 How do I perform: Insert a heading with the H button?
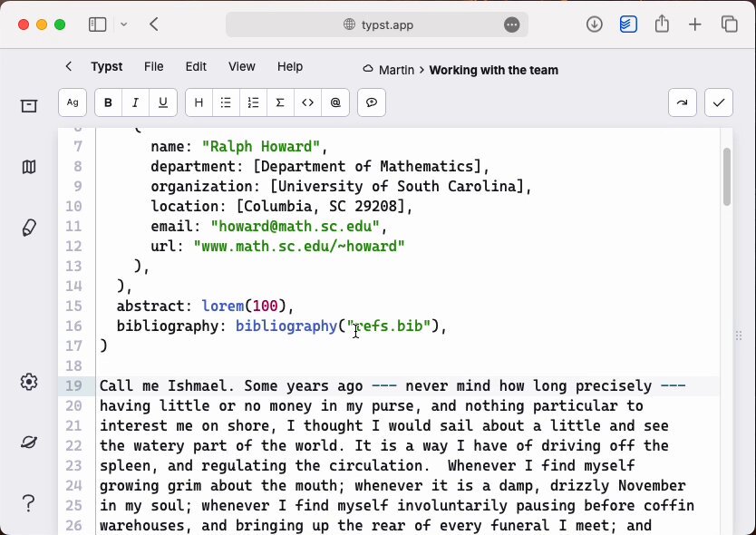point(199,102)
